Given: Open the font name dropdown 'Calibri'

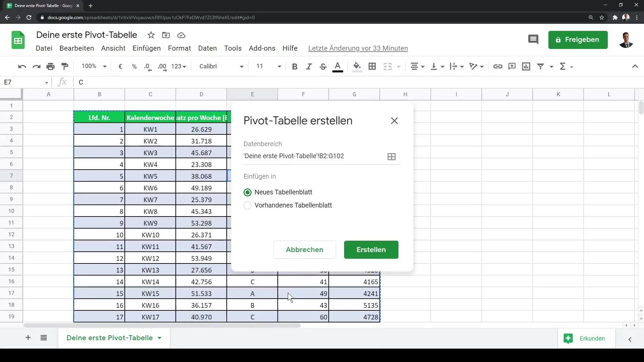Looking at the screenshot, I should (x=221, y=66).
